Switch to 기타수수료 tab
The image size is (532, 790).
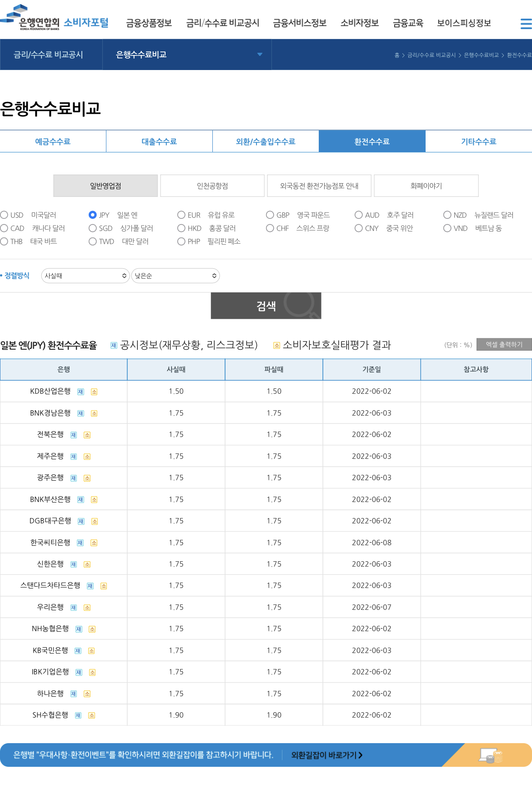click(479, 141)
